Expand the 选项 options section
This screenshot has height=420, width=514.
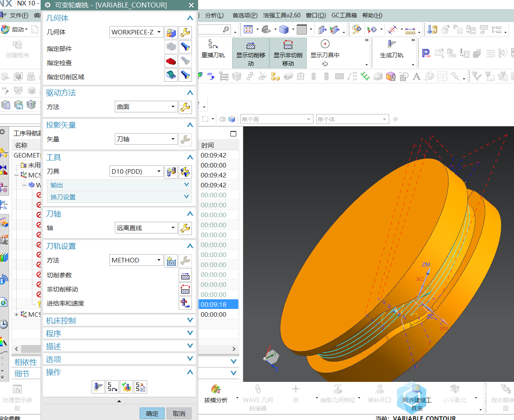[x=119, y=359]
